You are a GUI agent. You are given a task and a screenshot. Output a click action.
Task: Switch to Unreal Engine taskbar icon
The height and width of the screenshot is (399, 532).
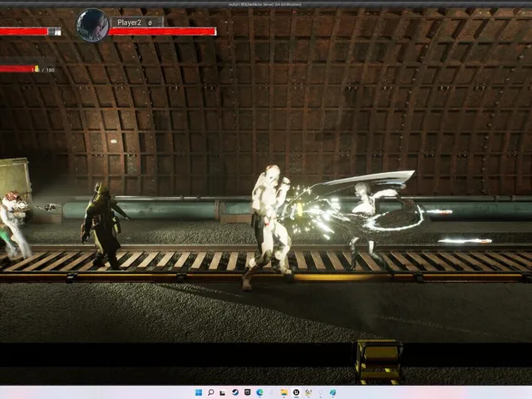click(x=296, y=392)
